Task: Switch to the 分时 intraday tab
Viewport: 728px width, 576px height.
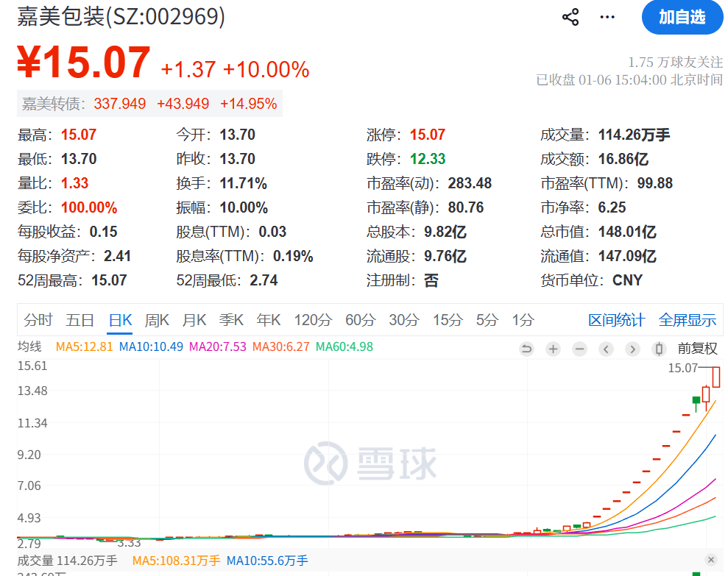Action: click(x=38, y=320)
